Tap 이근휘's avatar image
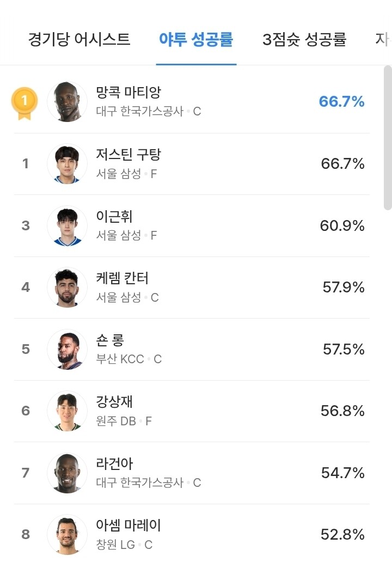 [67, 225]
